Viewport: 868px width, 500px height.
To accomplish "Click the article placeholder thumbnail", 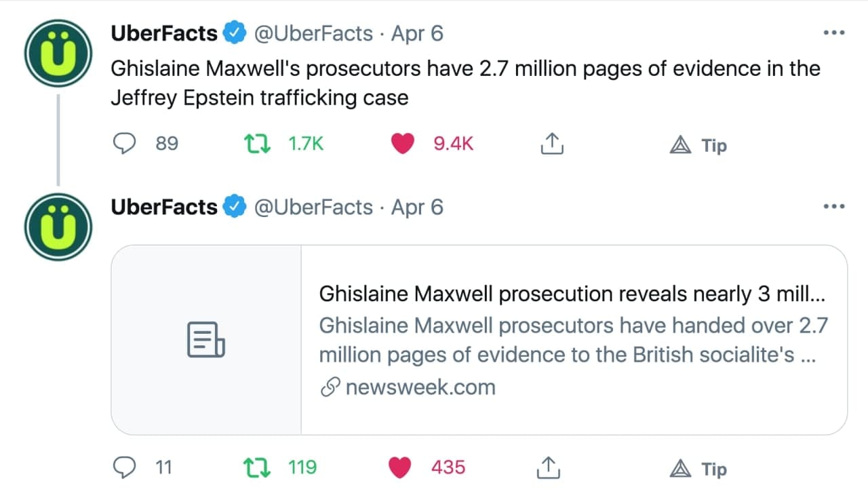I will tap(206, 339).
